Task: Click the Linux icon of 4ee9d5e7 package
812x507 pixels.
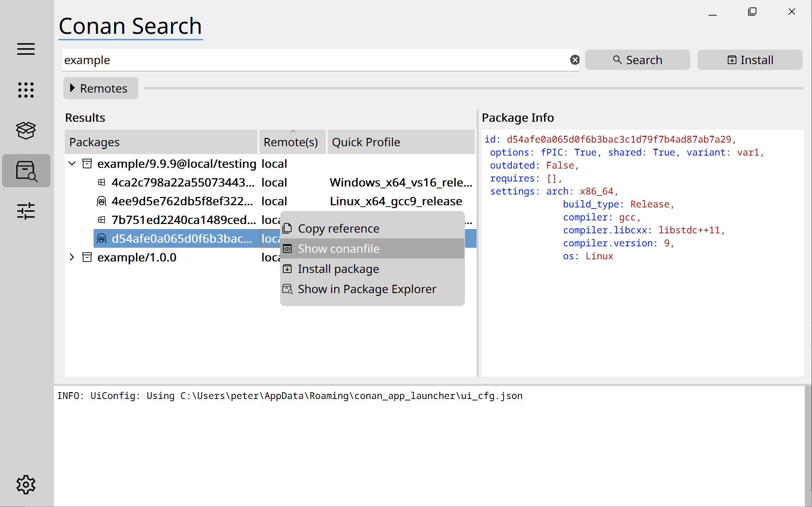Action: pos(101,201)
